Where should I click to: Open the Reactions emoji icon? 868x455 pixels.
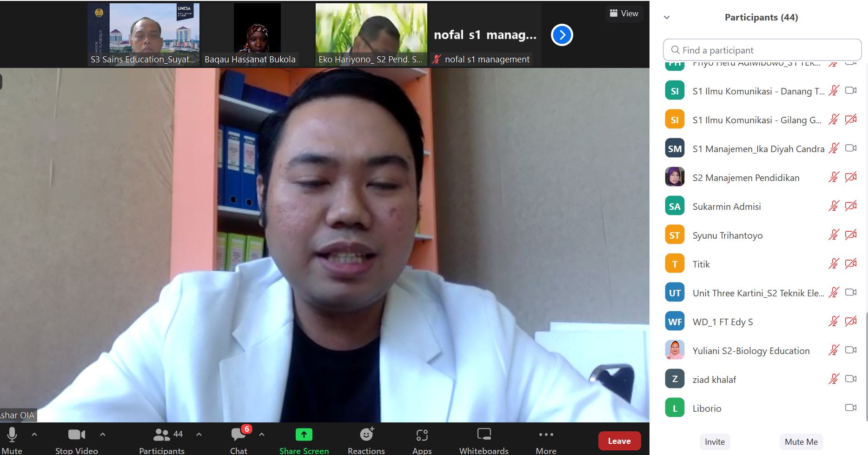(x=366, y=435)
